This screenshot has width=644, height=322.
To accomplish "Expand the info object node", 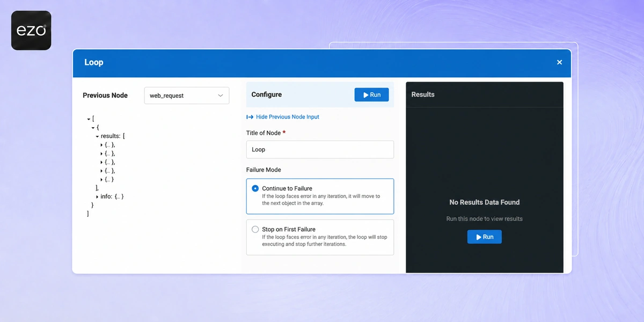I will tap(97, 197).
